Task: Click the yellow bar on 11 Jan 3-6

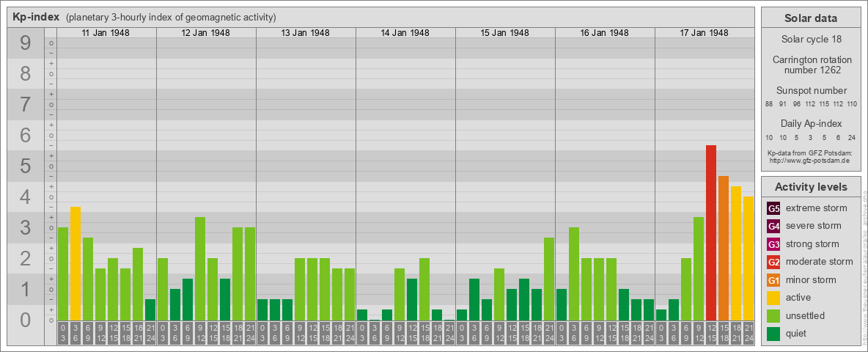Action: pos(76,263)
